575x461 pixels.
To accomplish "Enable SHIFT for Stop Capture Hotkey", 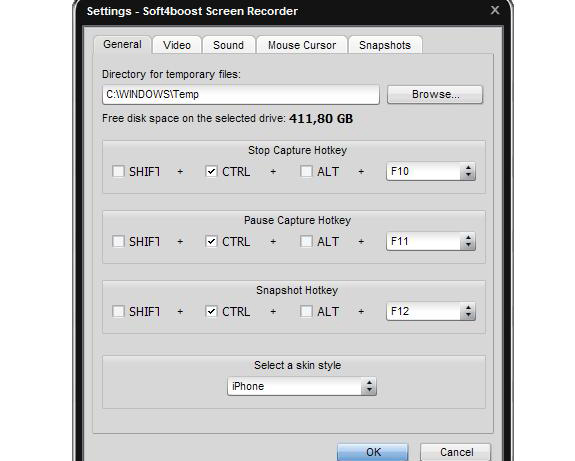I will [118, 171].
